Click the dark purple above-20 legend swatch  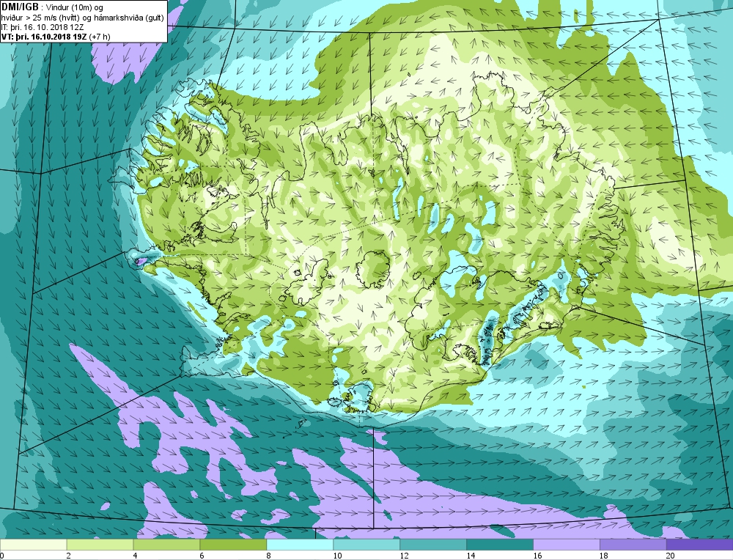click(x=699, y=545)
